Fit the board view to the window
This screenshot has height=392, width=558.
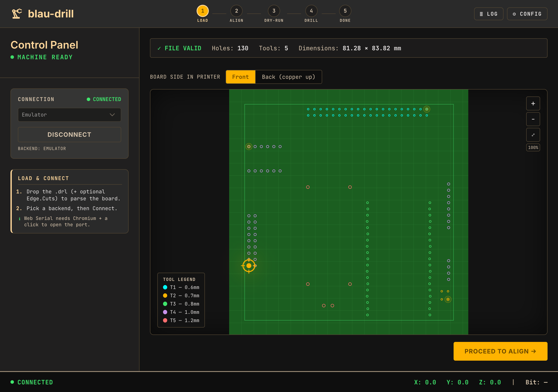click(x=533, y=135)
